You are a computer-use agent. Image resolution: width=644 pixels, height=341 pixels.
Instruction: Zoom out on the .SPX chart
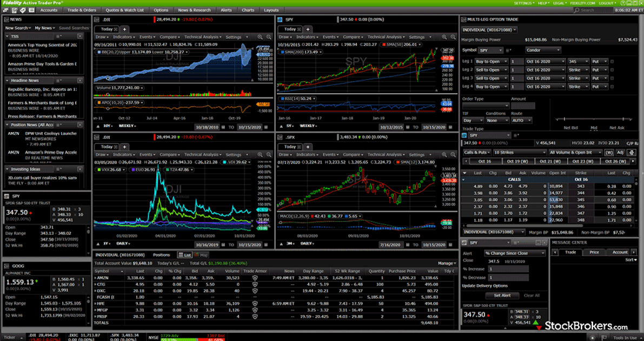coord(453,155)
